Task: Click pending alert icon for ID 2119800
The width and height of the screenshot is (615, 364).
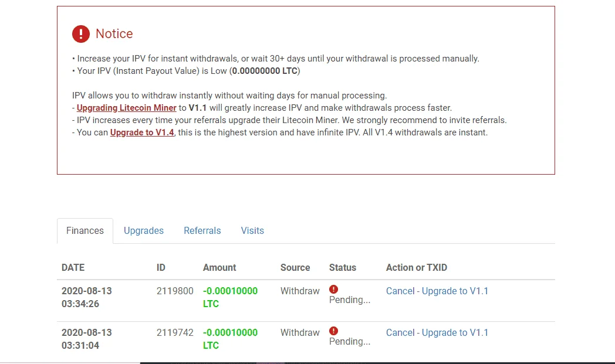Action: (x=333, y=289)
